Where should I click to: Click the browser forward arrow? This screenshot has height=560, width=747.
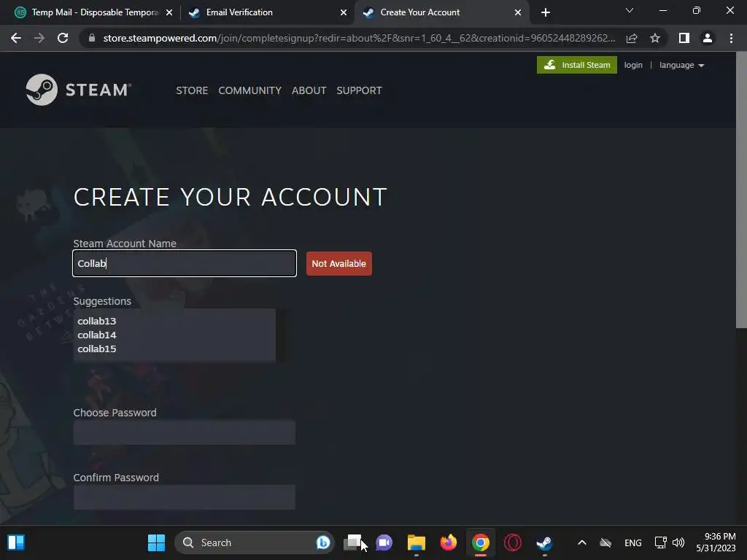pos(39,38)
